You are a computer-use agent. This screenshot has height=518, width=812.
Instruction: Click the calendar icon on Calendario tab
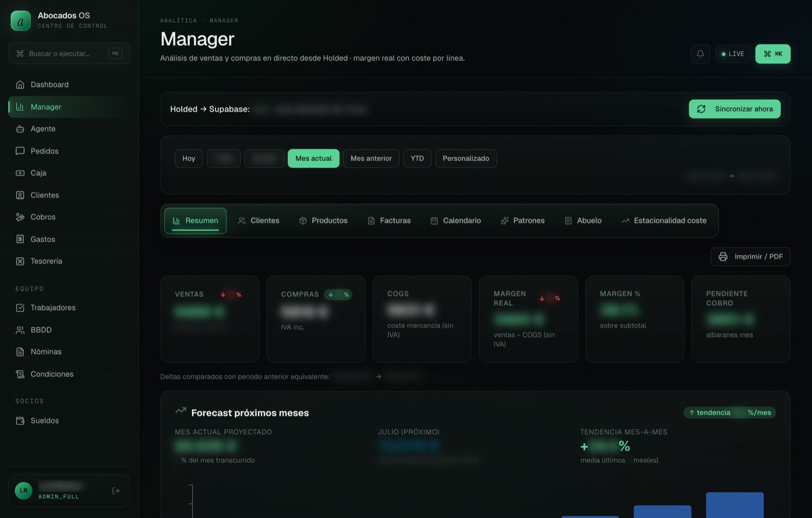pyautogui.click(x=434, y=221)
